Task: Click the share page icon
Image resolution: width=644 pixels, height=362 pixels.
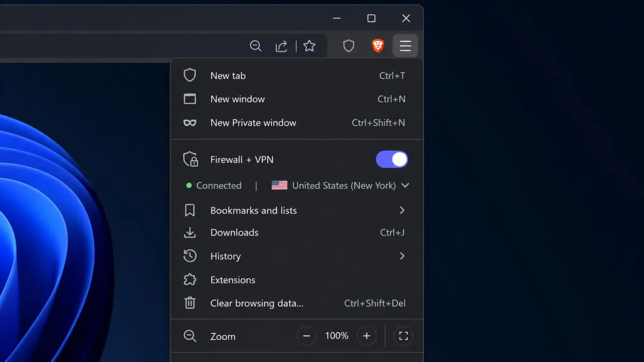Action: (x=281, y=46)
